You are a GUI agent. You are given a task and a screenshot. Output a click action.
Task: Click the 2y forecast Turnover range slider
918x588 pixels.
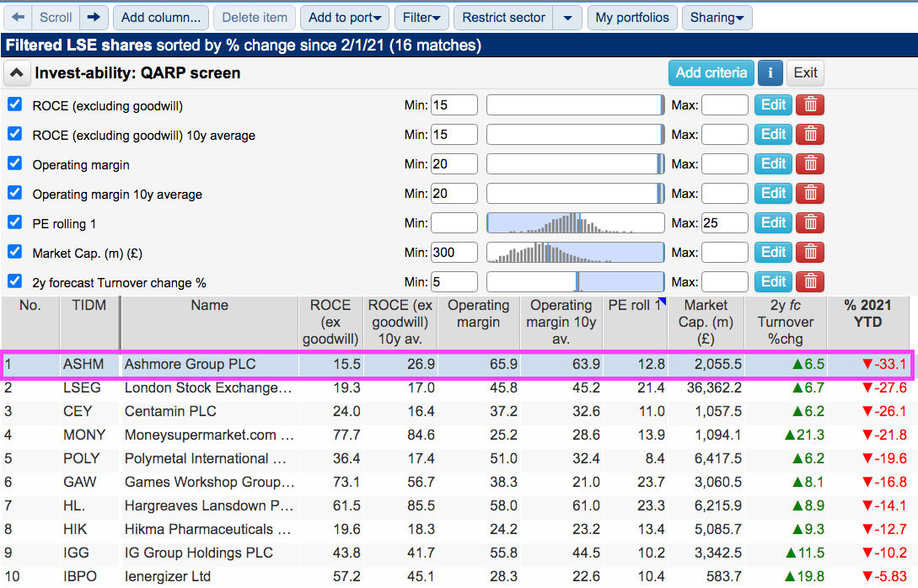[x=576, y=282]
